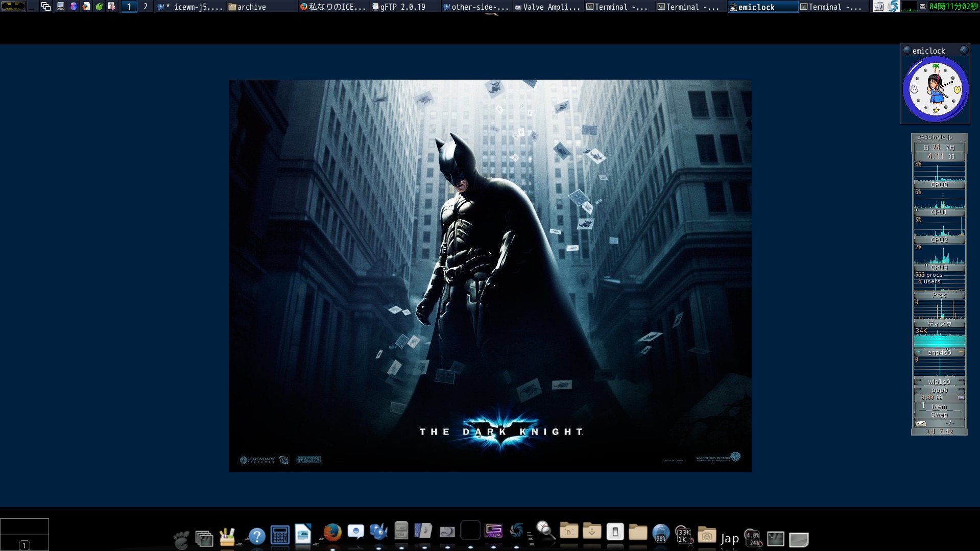Switch to workspace 2

(x=146, y=7)
